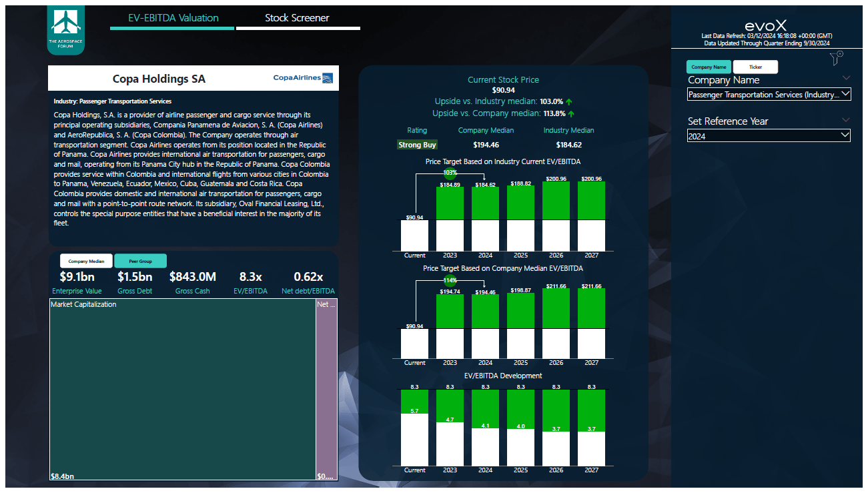Image resolution: width=868 pixels, height=493 pixels.
Task: Select the Peer Group toggle
Action: point(140,261)
